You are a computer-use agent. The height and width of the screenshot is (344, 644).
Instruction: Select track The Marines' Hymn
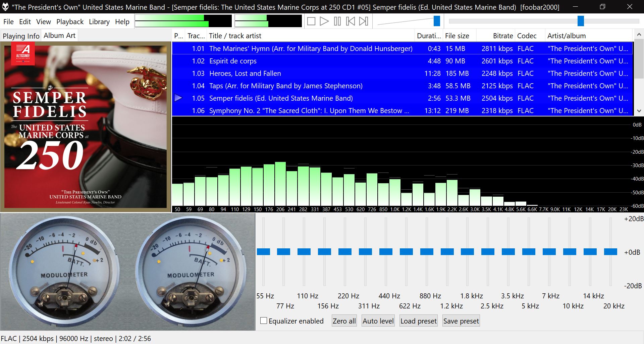402,48
